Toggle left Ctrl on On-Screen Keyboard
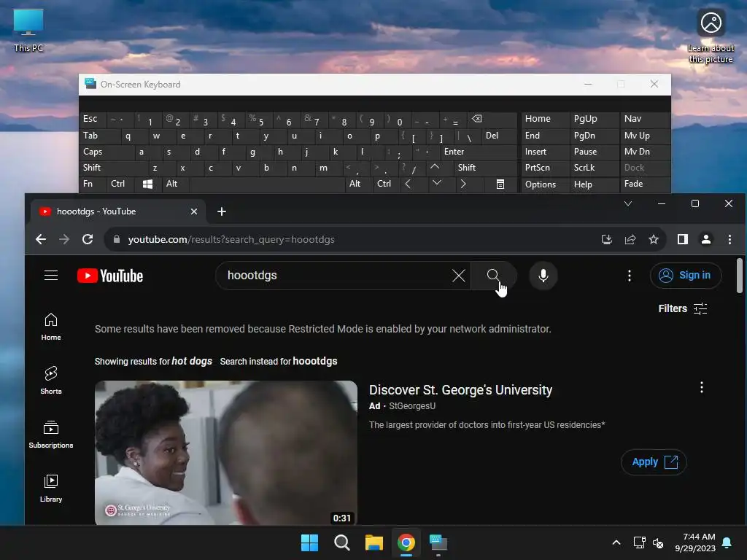Viewport: 747px width, 560px height. (x=120, y=184)
